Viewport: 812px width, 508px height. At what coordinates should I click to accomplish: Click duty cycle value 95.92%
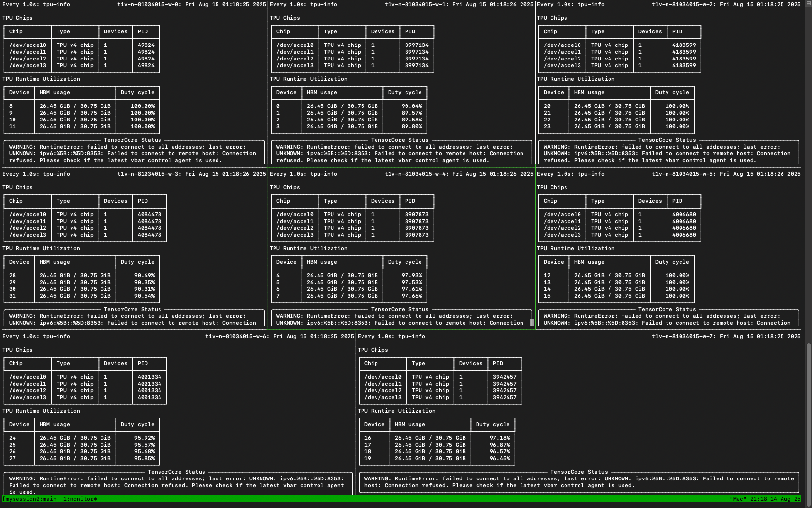[145, 438]
